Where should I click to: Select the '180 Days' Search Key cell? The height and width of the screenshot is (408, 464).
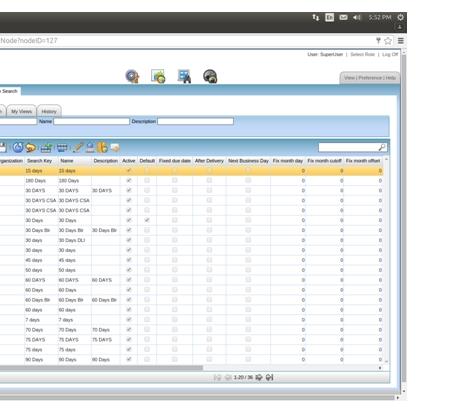point(41,180)
